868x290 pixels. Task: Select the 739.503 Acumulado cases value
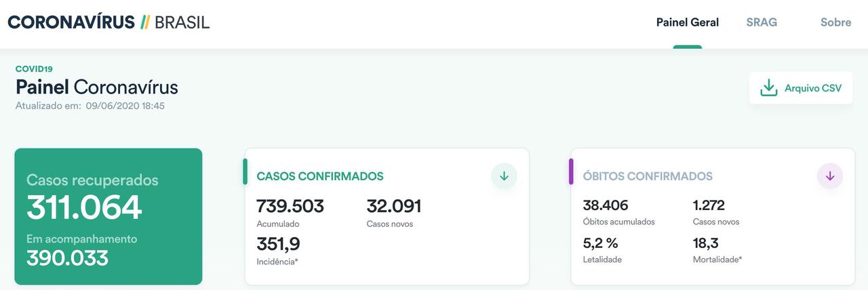coord(290,206)
